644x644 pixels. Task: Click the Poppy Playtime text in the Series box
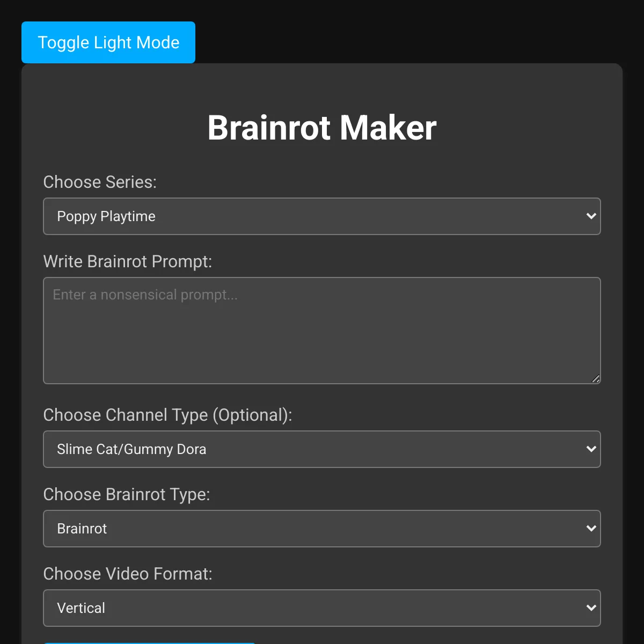coord(106,216)
